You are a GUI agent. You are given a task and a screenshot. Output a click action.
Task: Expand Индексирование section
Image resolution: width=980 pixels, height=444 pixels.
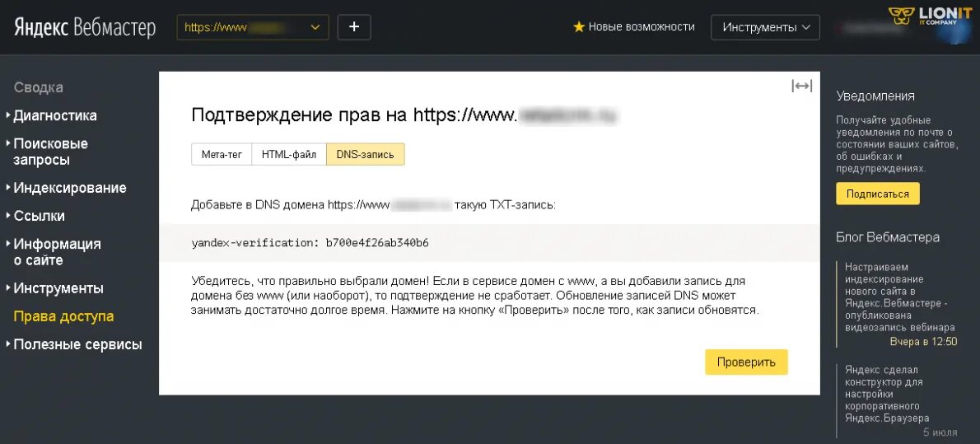pos(69,189)
